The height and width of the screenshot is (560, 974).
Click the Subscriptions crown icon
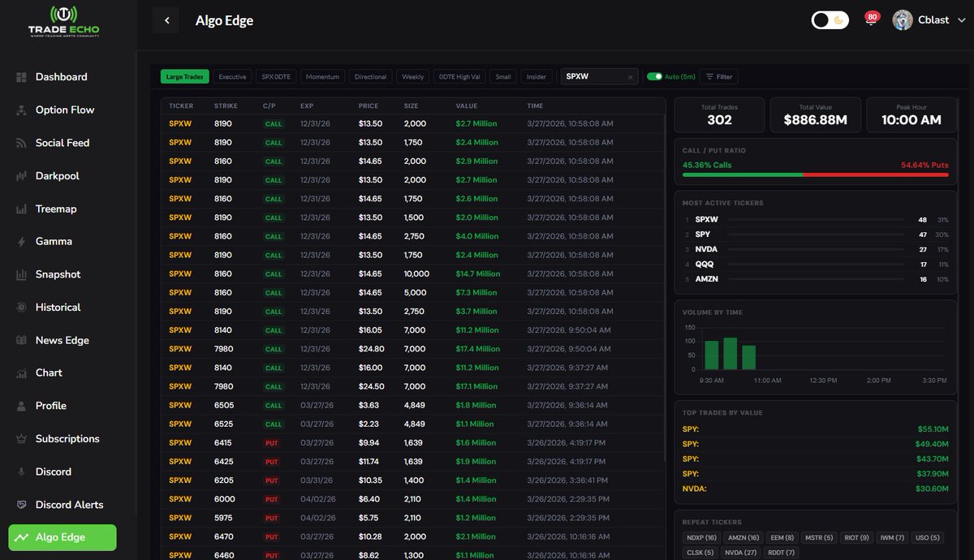click(x=21, y=439)
